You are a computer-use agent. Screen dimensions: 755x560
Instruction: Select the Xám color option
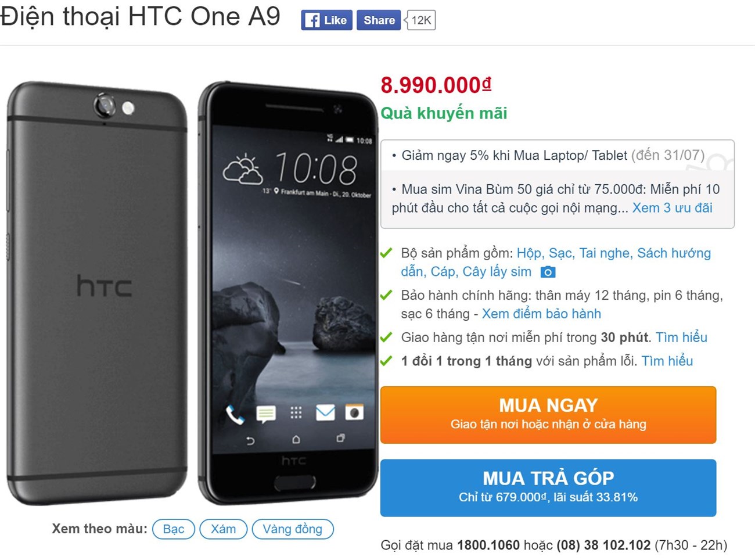click(x=223, y=529)
